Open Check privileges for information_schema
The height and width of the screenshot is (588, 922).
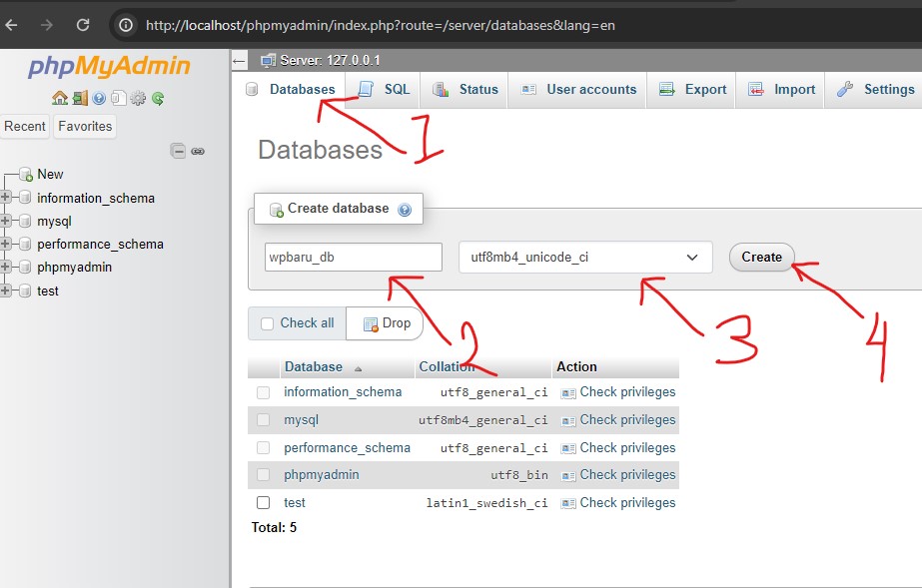tap(627, 392)
